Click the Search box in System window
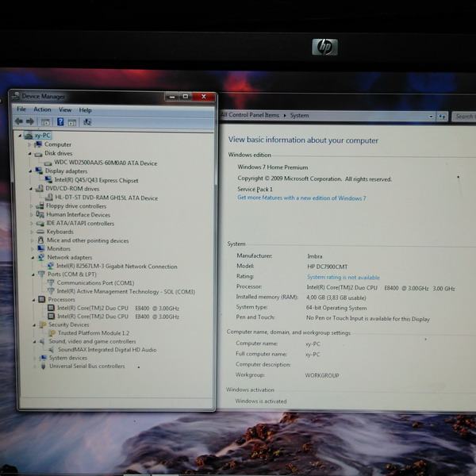 [464, 117]
